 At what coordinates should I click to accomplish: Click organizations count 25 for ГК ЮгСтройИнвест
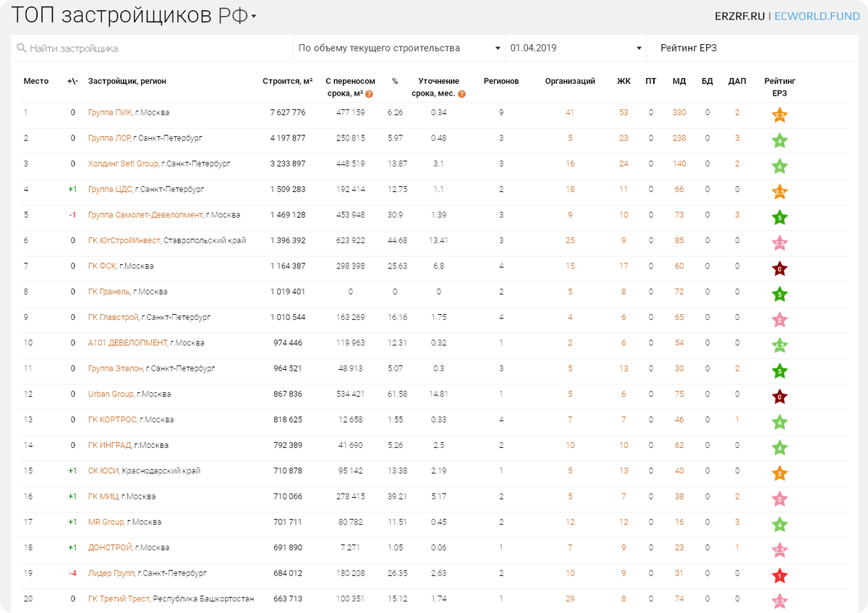pyautogui.click(x=570, y=240)
